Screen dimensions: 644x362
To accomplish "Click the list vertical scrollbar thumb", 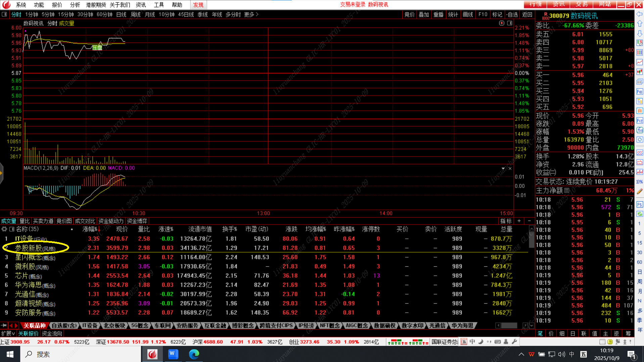I will click(532, 240).
